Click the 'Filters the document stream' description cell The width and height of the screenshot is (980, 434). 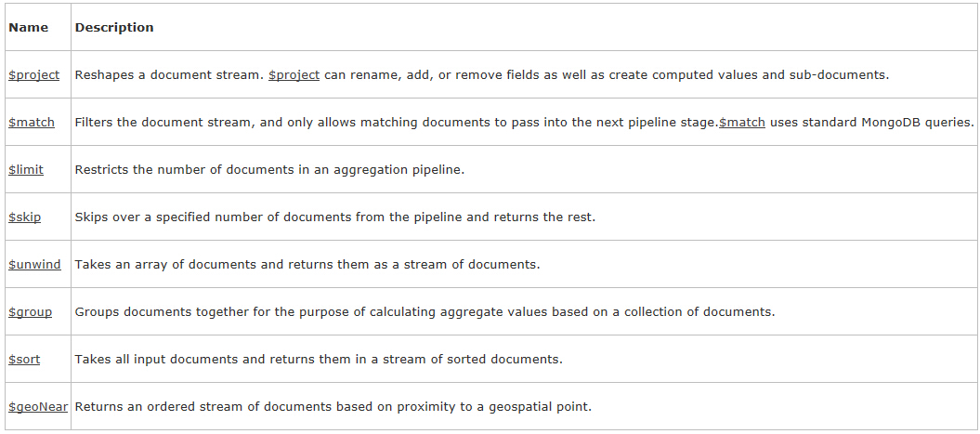(525, 123)
